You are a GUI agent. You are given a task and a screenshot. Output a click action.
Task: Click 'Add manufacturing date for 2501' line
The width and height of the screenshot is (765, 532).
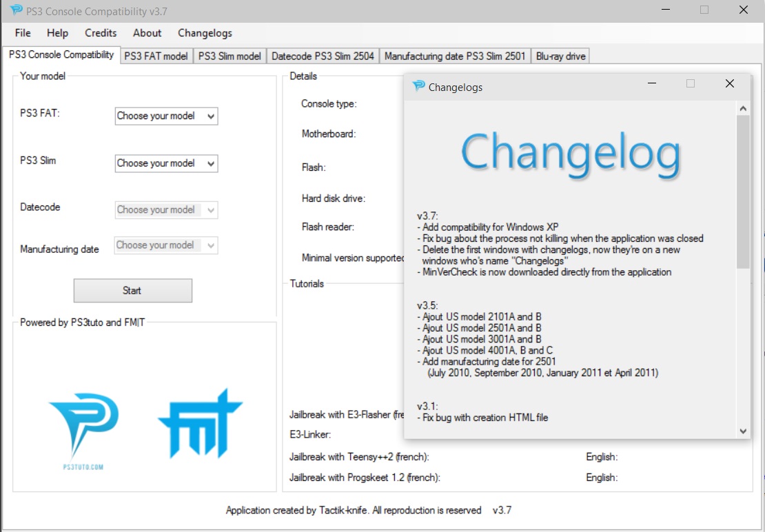(x=487, y=362)
